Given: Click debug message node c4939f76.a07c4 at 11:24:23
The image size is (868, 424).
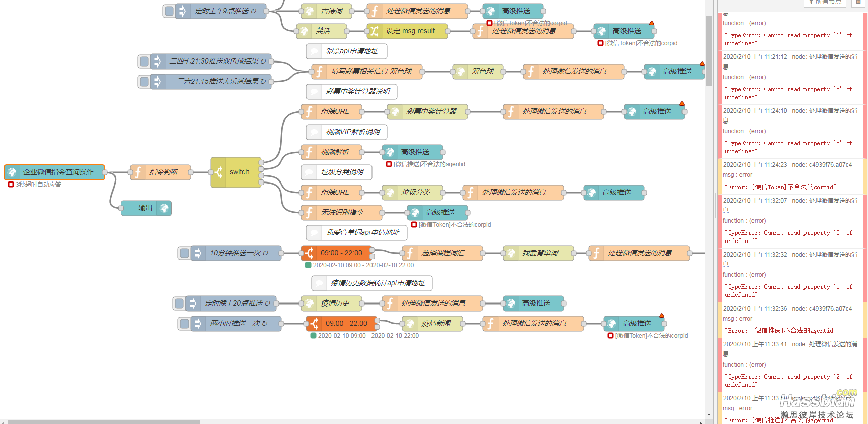Looking at the screenshot, I should tap(790, 176).
